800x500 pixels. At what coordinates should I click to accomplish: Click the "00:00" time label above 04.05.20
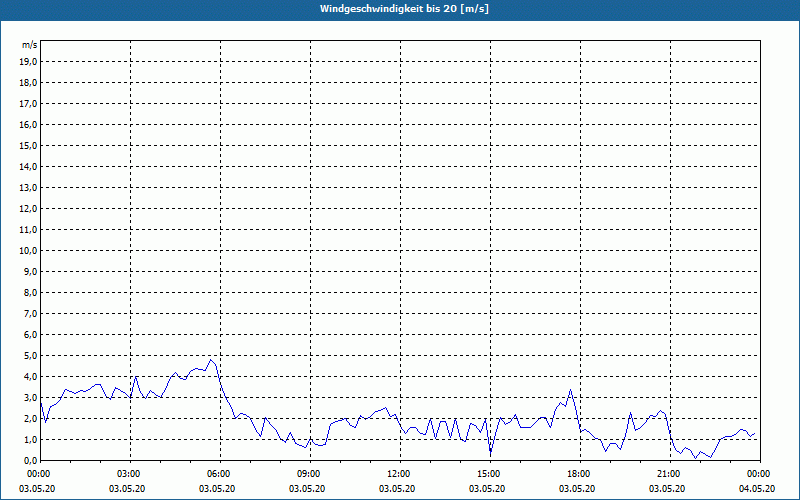[760, 474]
